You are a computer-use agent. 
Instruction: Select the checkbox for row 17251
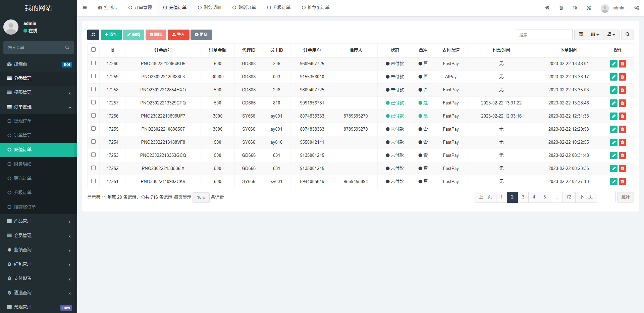click(94, 181)
